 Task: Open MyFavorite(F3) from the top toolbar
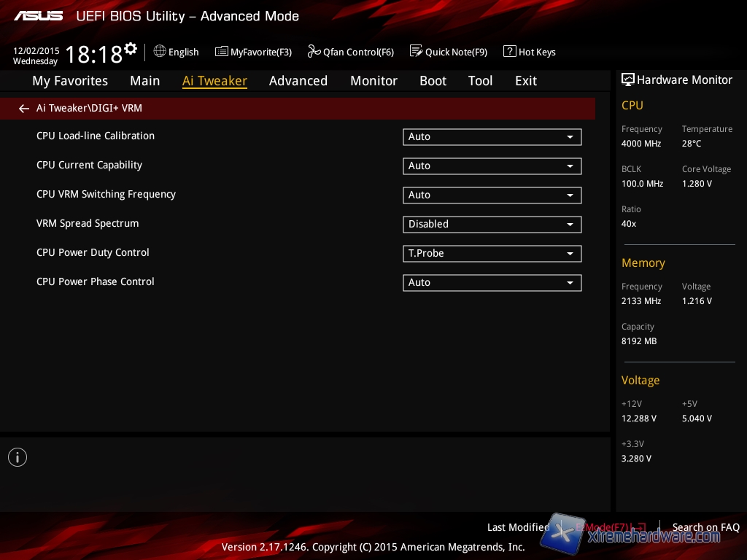tap(222, 51)
